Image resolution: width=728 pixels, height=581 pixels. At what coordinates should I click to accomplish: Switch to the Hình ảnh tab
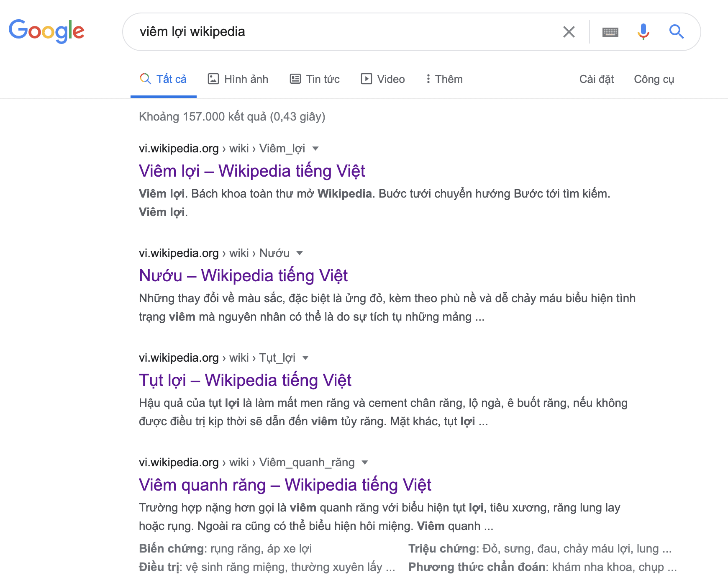pos(247,79)
